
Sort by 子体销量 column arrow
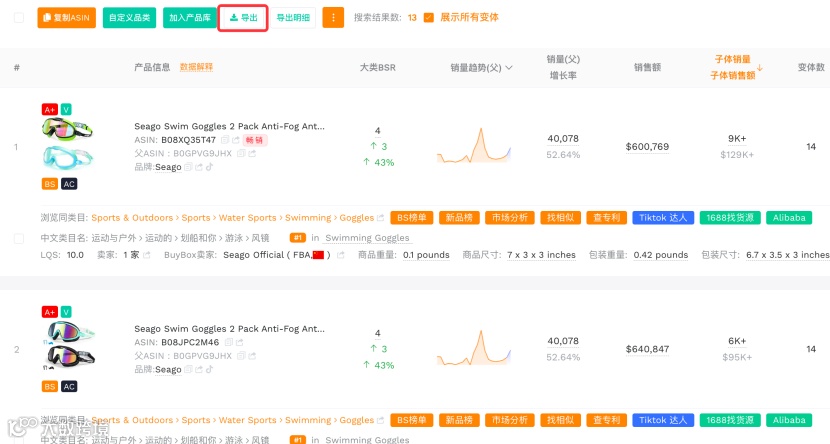760,68
